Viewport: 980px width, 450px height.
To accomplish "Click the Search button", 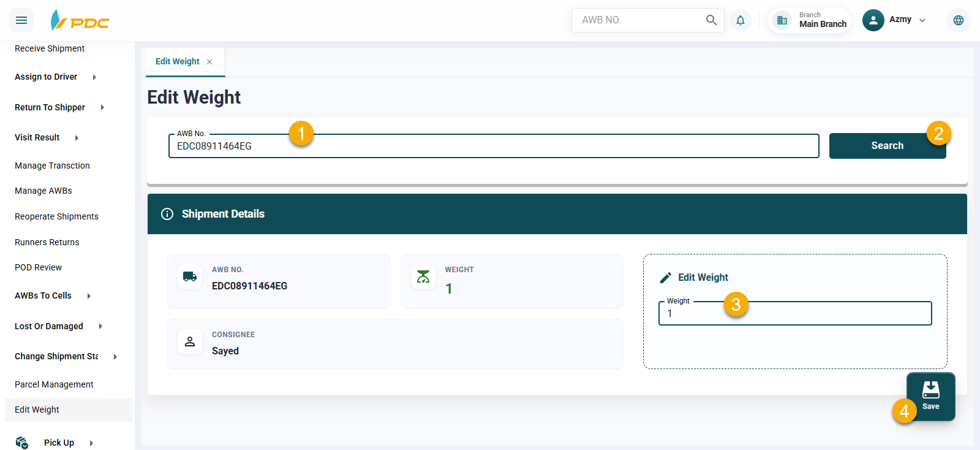I will [x=888, y=146].
